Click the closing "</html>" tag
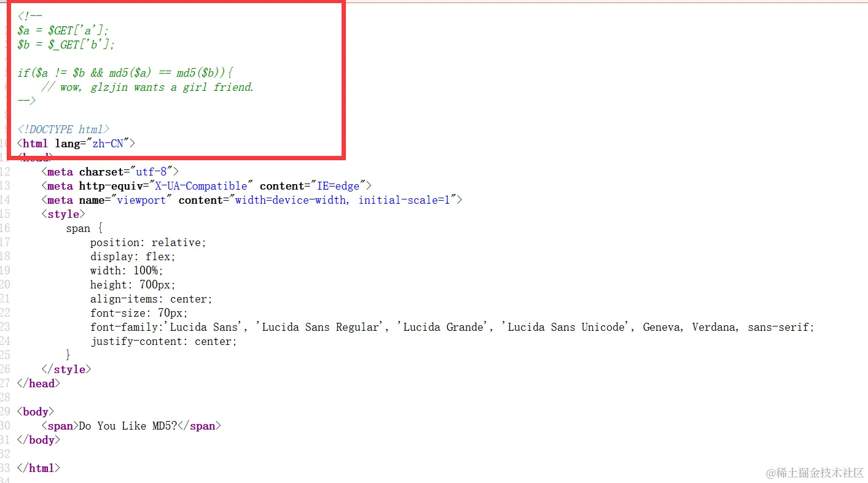Viewport: 868px width, 483px height. click(39, 468)
